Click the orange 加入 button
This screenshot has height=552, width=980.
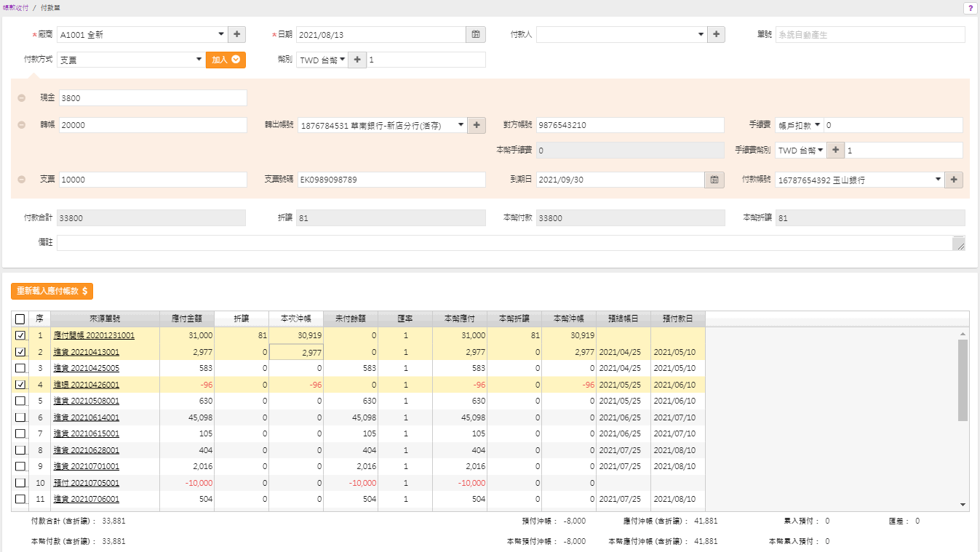point(226,60)
